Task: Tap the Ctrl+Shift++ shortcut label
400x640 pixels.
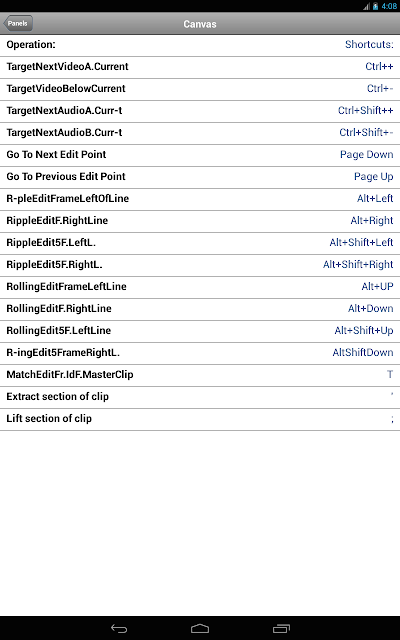Action: (365, 111)
